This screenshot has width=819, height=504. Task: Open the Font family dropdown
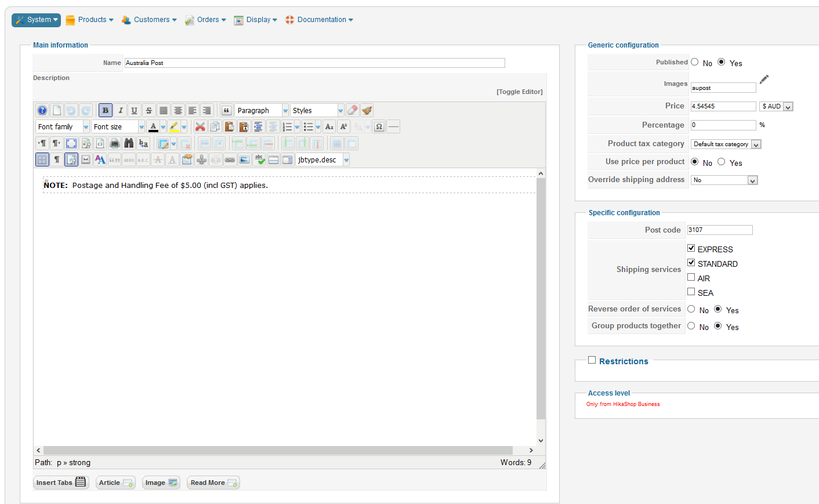point(63,126)
